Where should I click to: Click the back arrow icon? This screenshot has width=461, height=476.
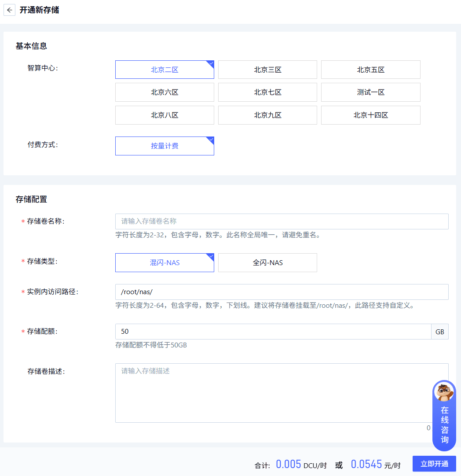9,10
